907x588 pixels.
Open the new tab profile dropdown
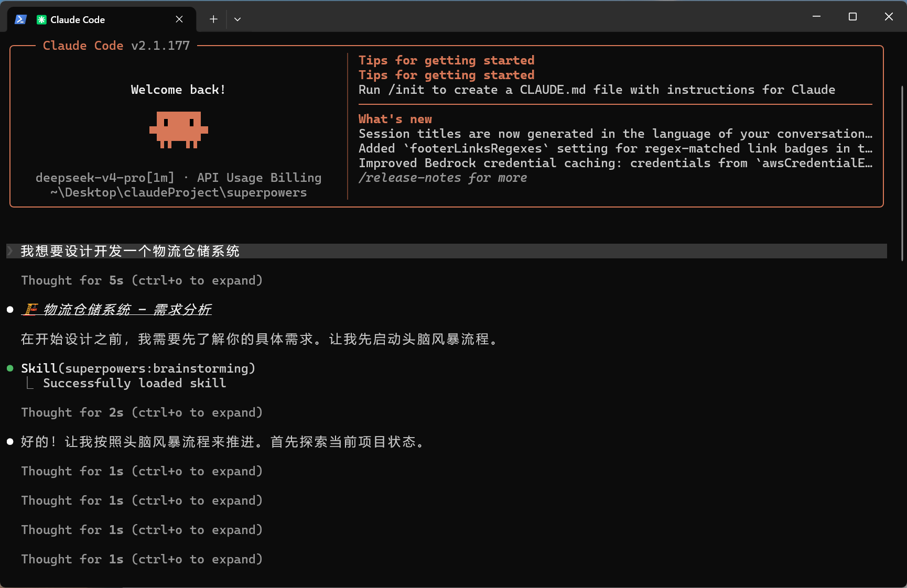pyautogui.click(x=237, y=19)
